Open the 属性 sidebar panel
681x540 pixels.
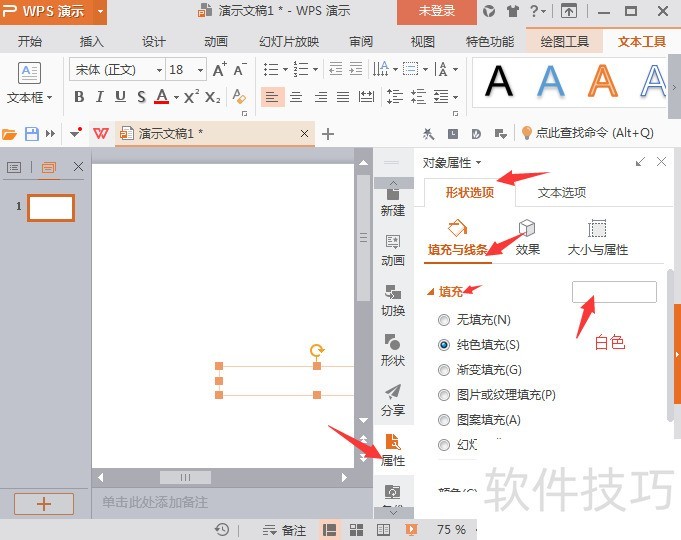[x=393, y=450]
